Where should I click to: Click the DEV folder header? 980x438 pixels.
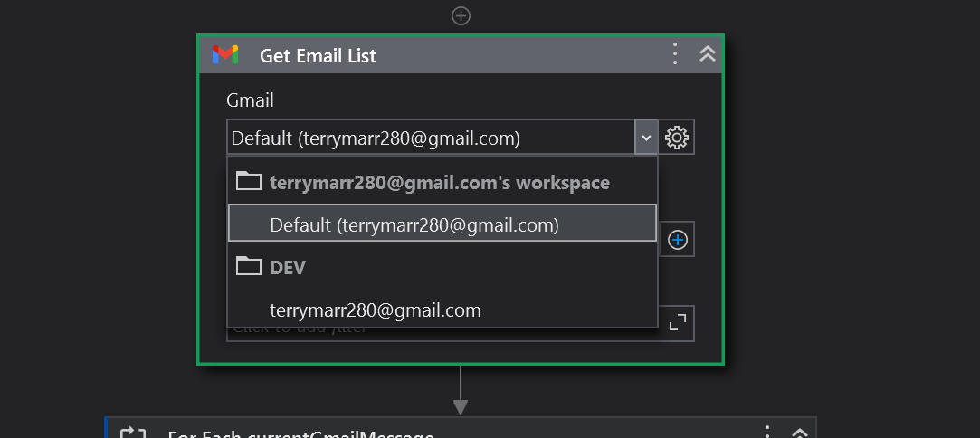click(442, 267)
